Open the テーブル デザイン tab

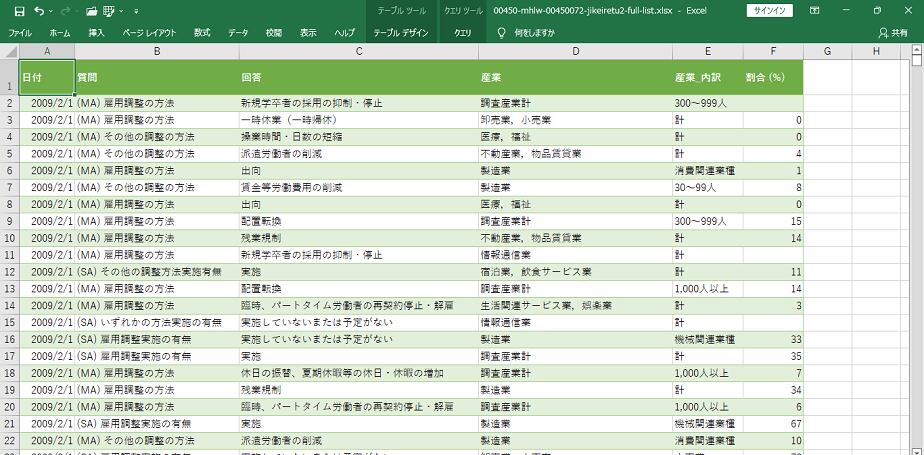pos(402,33)
